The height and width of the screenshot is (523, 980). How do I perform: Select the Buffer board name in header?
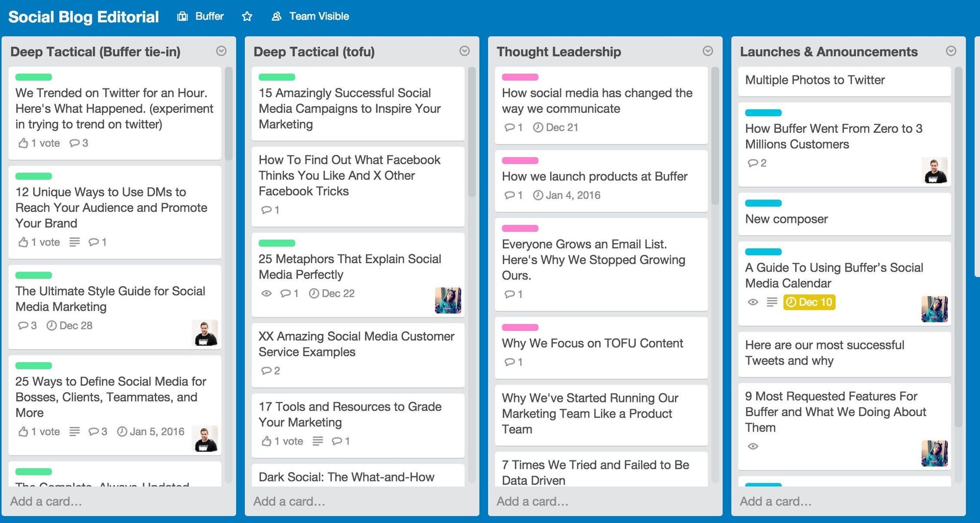pos(209,16)
